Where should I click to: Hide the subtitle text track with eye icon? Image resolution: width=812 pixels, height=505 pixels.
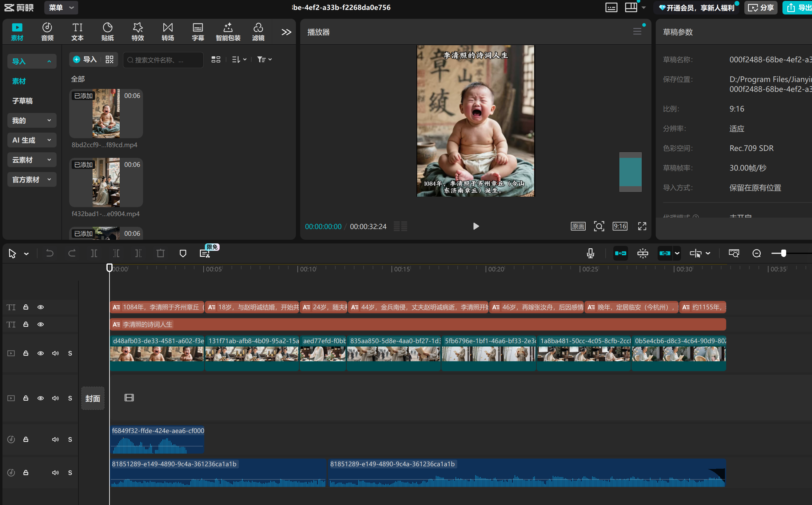pos(40,307)
